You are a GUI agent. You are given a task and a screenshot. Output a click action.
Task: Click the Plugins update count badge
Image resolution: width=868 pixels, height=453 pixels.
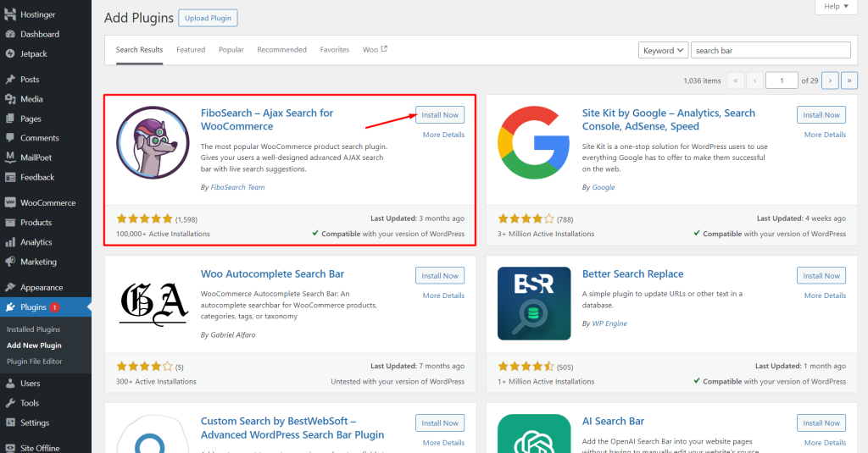click(x=55, y=307)
